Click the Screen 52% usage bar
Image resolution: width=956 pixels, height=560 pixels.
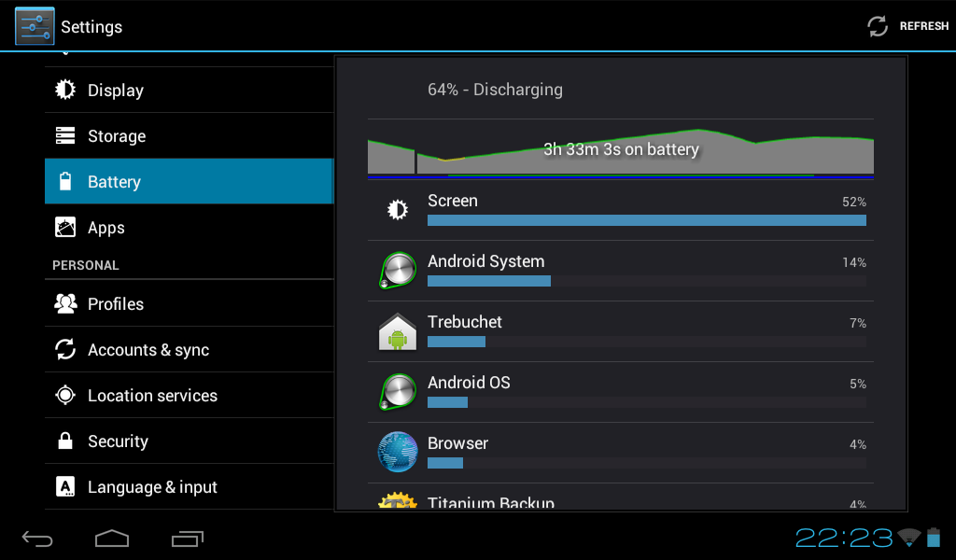tap(647, 220)
